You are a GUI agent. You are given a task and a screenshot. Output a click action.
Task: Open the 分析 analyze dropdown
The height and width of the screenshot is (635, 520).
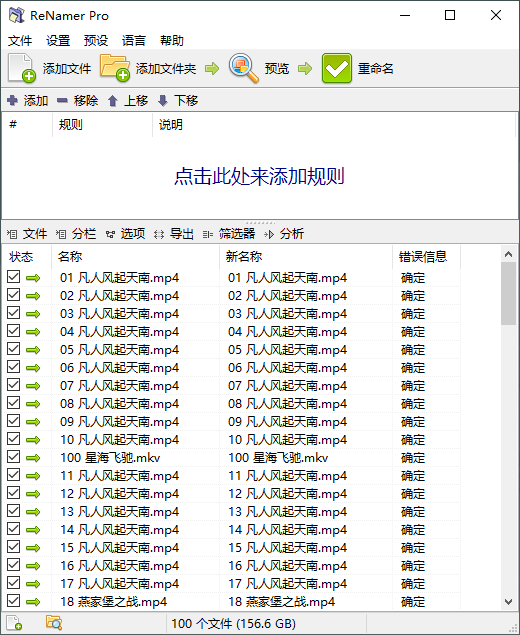pyautogui.click(x=283, y=234)
